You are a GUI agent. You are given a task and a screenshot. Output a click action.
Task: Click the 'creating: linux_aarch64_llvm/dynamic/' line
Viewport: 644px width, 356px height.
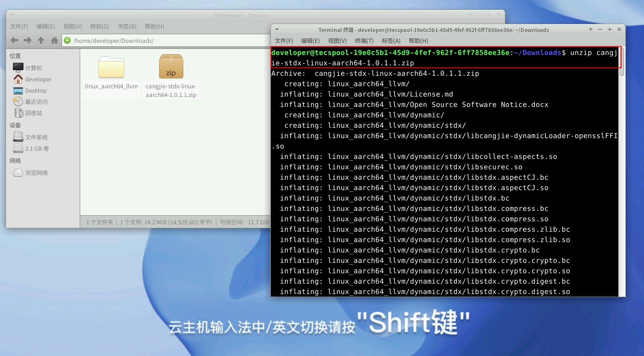coord(364,115)
